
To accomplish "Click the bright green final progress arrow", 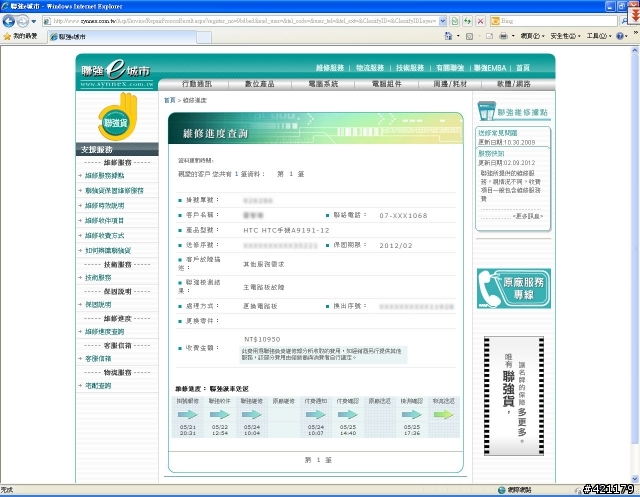I will (444, 415).
